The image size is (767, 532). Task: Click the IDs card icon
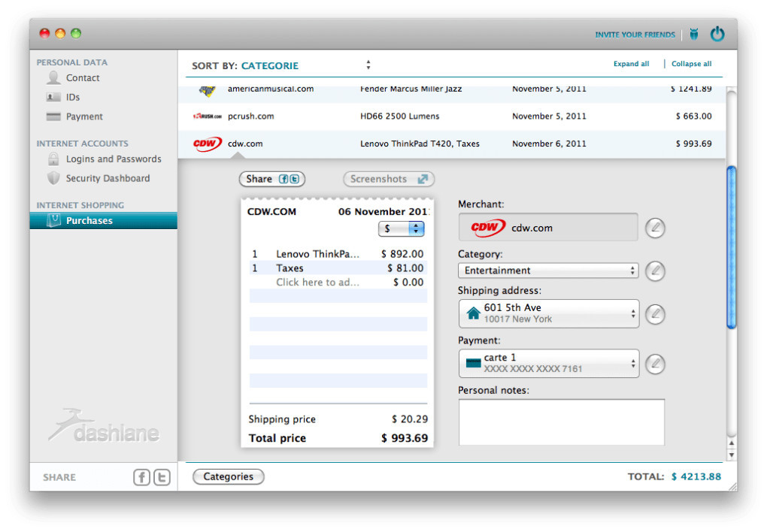pyautogui.click(x=53, y=97)
